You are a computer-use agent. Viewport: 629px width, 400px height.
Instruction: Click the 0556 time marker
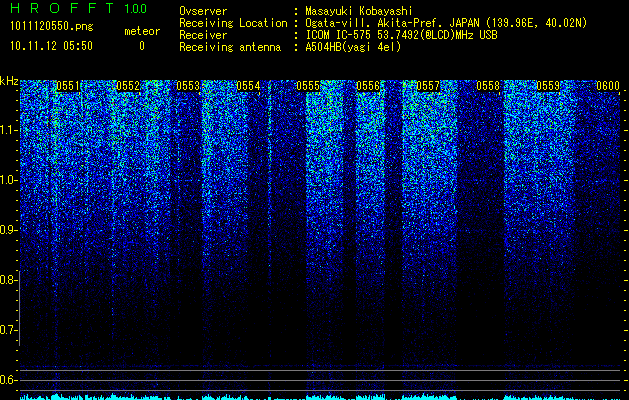(x=368, y=86)
